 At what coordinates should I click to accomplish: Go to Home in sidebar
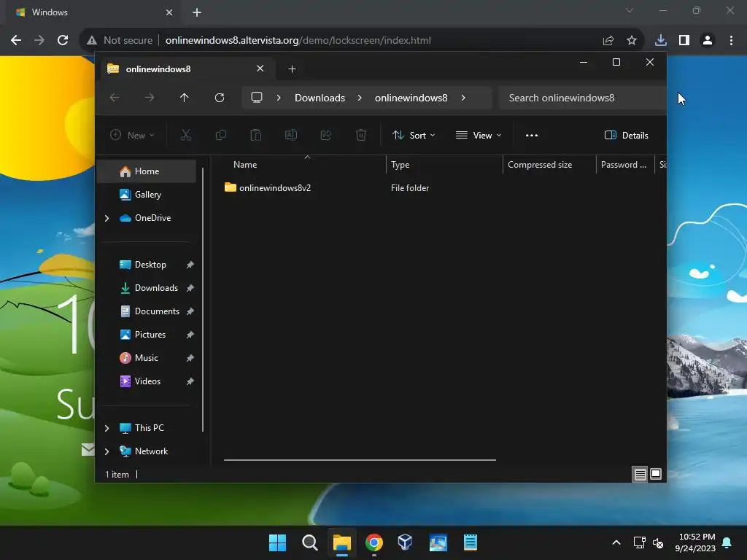point(147,171)
